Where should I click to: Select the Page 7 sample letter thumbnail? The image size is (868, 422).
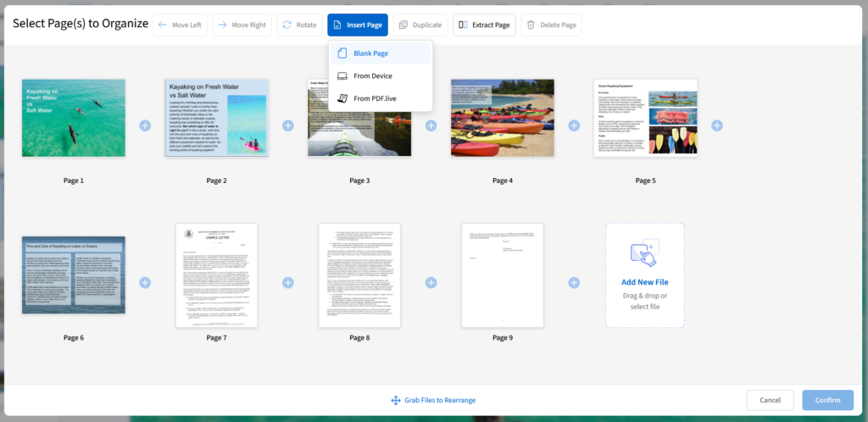click(216, 275)
